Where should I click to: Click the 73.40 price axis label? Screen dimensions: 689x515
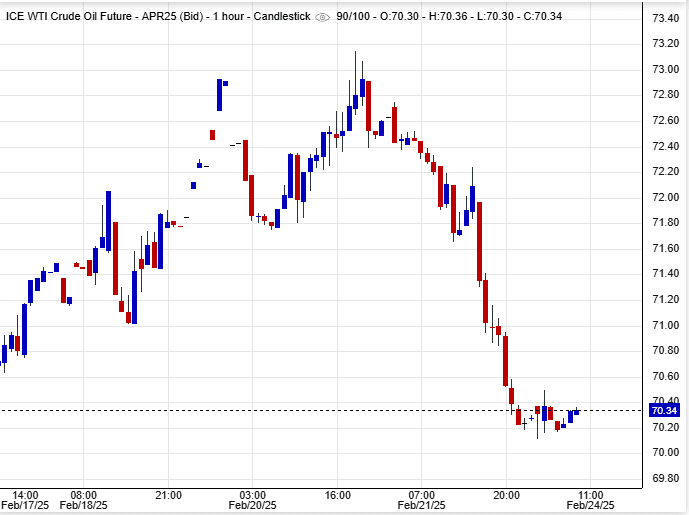click(x=665, y=18)
